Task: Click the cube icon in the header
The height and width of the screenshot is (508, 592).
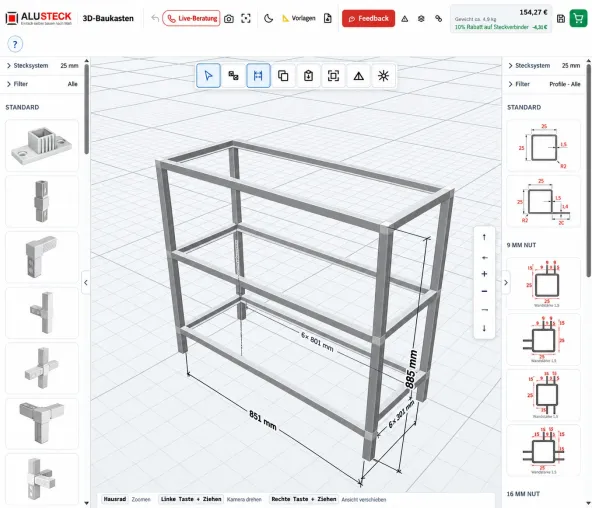Action: (421, 18)
